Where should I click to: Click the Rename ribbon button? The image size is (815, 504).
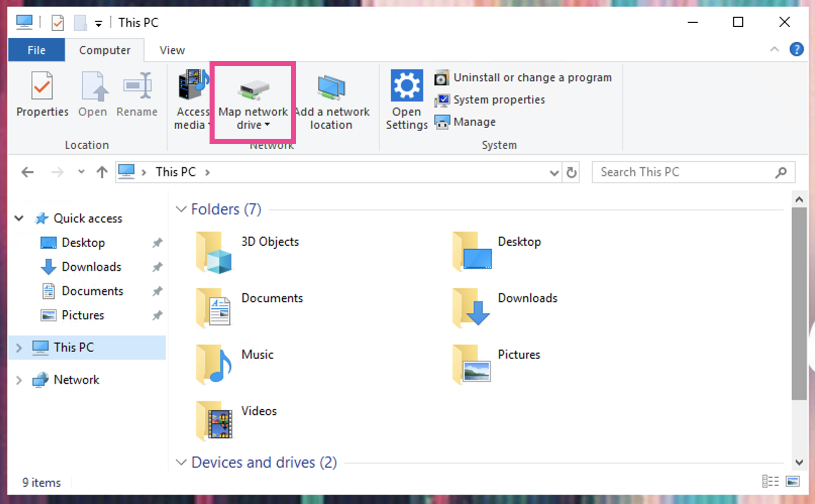pyautogui.click(x=137, y=94)
